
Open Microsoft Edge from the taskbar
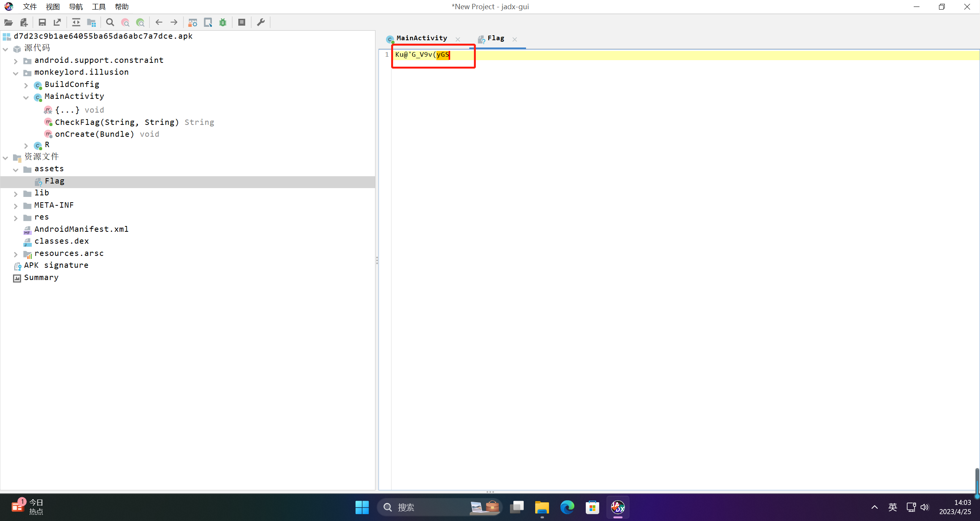tap(567, 507)
